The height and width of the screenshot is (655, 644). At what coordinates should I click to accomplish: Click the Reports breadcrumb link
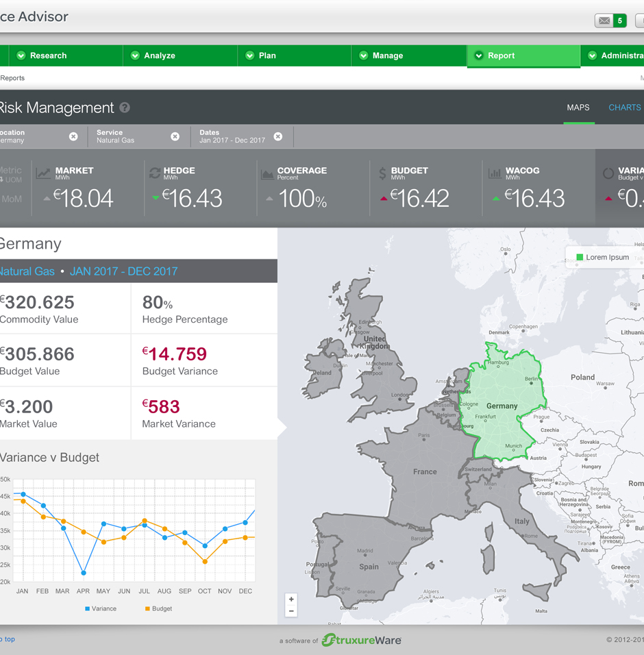[x=12, y=78]
